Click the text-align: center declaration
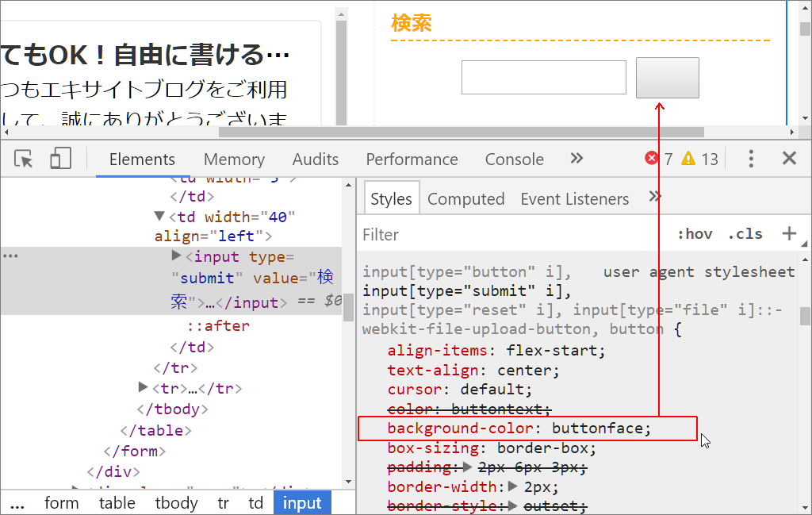 (x=473, y=371)
